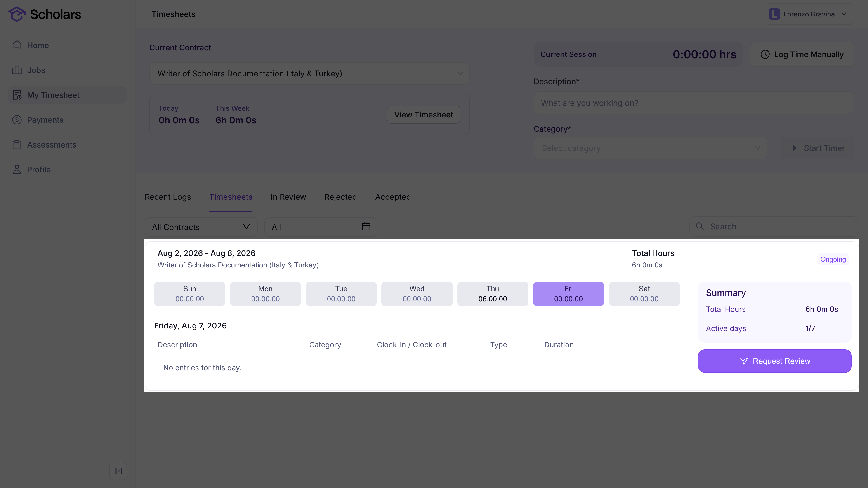Click the Assessments clipboard icon

coord(17,145)
